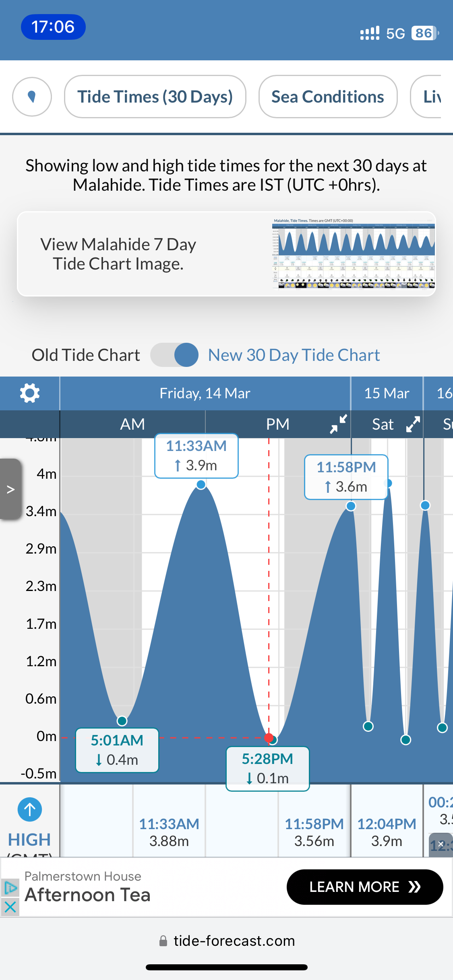Toggle between Old and New tide chart

point(174,355)
